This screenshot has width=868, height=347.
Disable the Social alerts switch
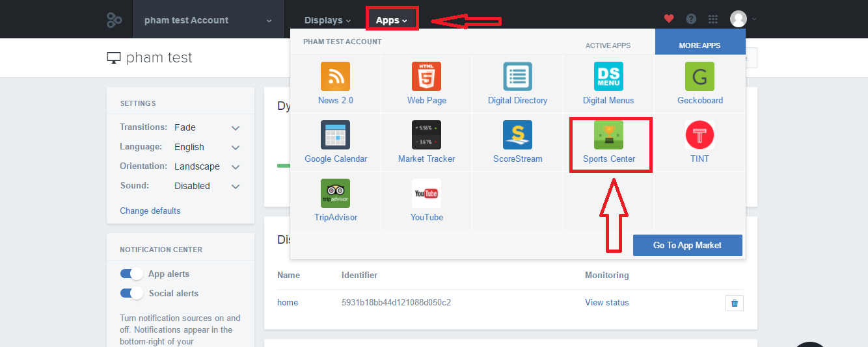(131, 294)
